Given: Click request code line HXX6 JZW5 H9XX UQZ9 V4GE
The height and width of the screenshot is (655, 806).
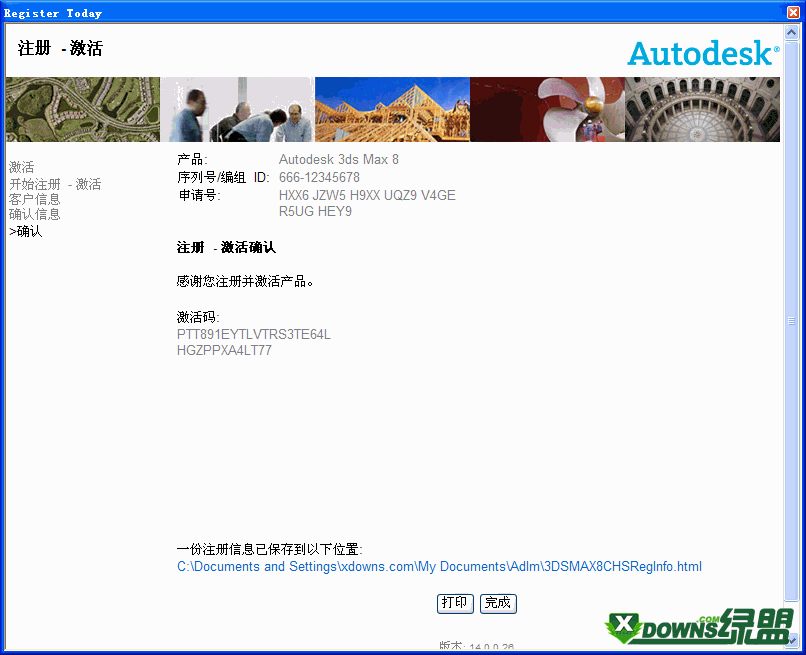Looking at the screenshot, I should (367, 195).
